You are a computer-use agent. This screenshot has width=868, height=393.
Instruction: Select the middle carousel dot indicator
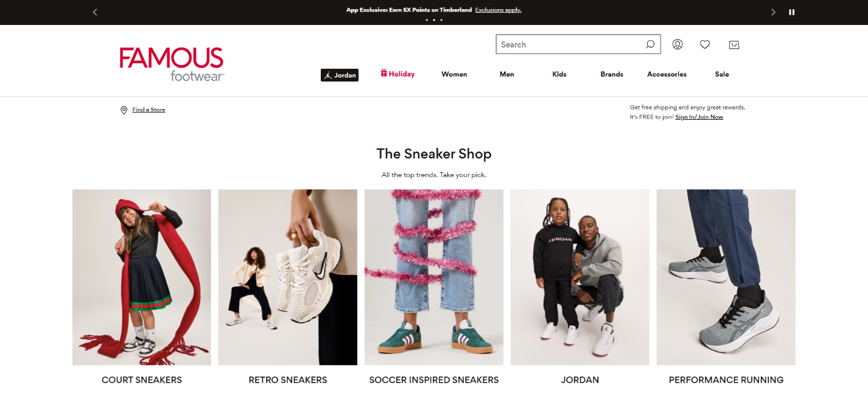[434, 20]
